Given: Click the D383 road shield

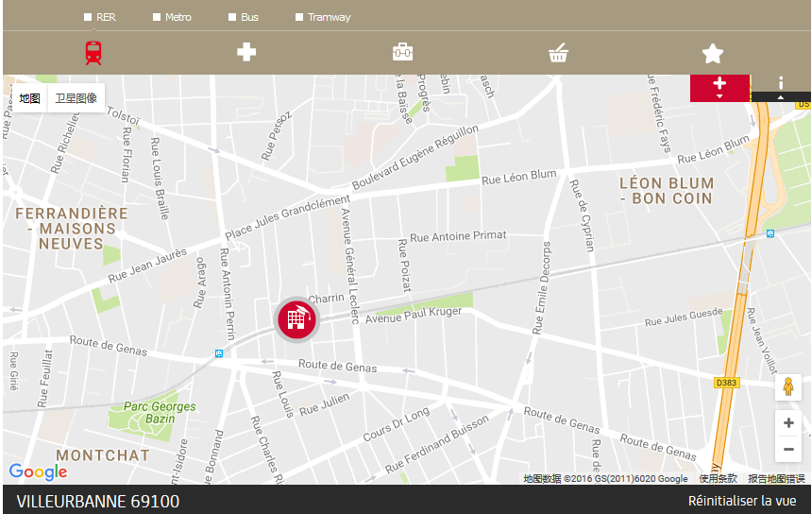Looking at the screenshot, I should click(x=726, y=383).
